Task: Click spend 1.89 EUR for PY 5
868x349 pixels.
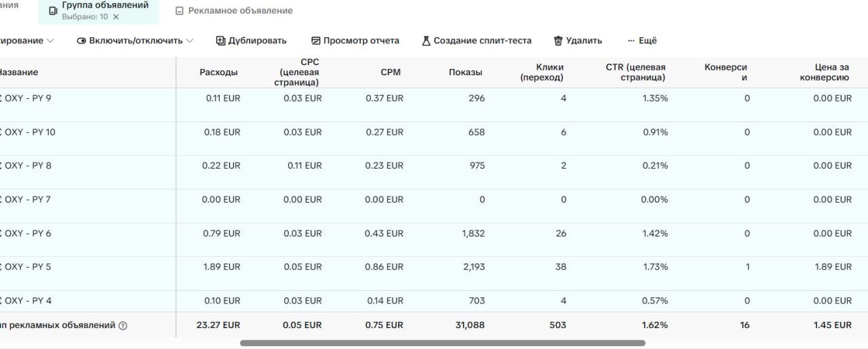Action: tap(222, 267)
